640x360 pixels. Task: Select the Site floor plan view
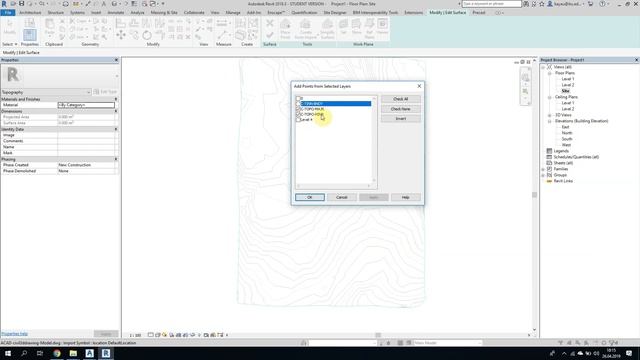pyautogui.click(x=565, y=91)
